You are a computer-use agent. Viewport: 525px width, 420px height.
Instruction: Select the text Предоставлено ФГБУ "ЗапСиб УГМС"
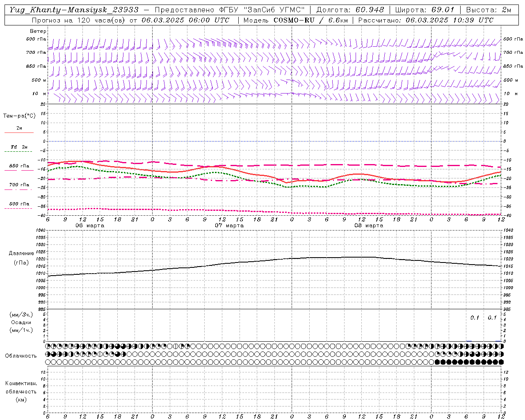(x=230, y=10)
